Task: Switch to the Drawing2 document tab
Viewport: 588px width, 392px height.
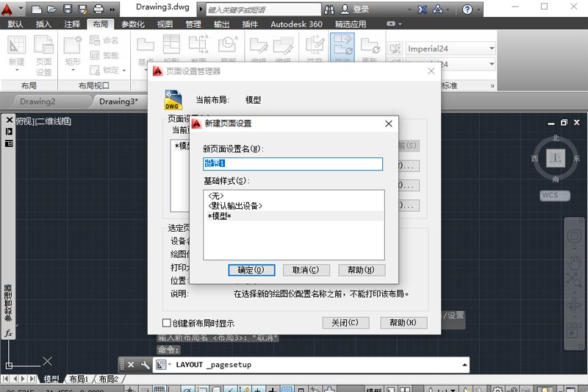Action: click(37, 101)
